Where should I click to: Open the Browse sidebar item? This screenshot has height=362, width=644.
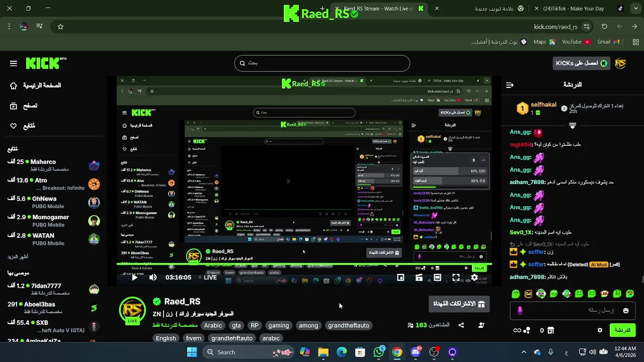point(24,106)
